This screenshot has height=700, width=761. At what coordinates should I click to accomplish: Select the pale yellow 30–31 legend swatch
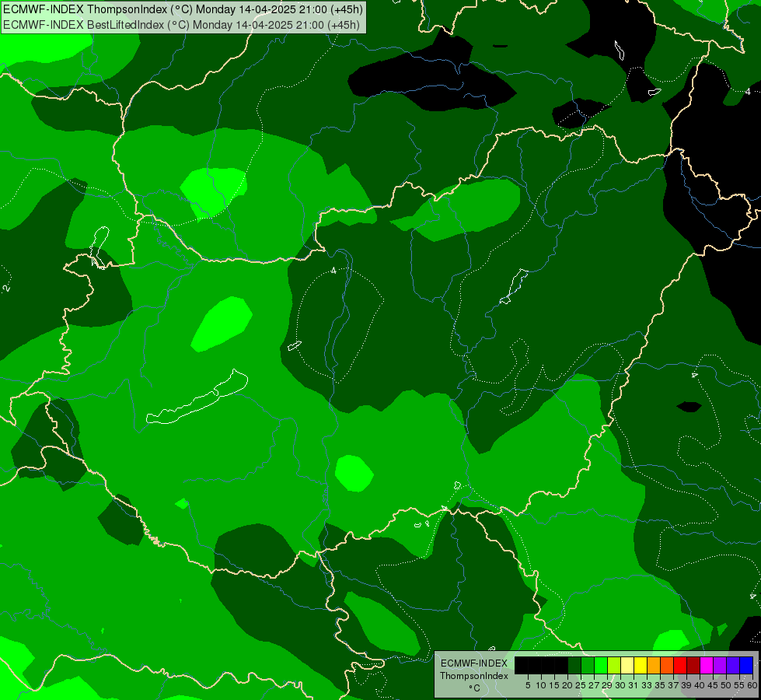627,665
